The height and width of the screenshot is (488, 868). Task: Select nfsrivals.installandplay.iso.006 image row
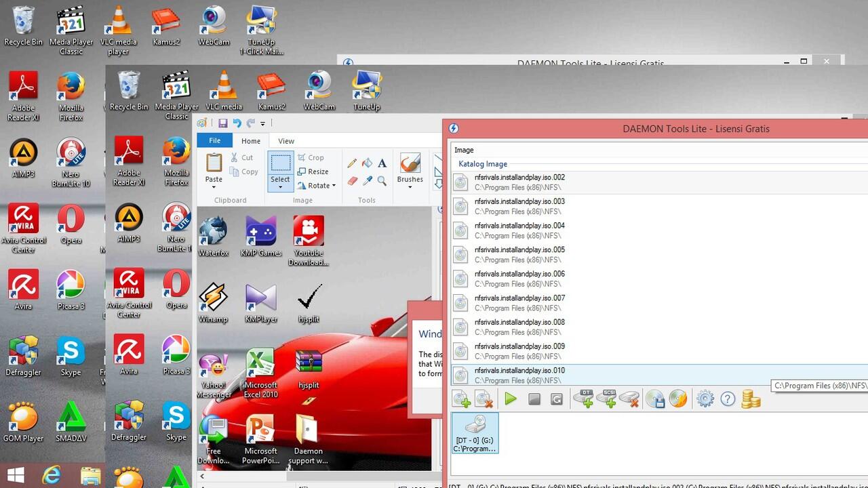[x=659, y=279]
